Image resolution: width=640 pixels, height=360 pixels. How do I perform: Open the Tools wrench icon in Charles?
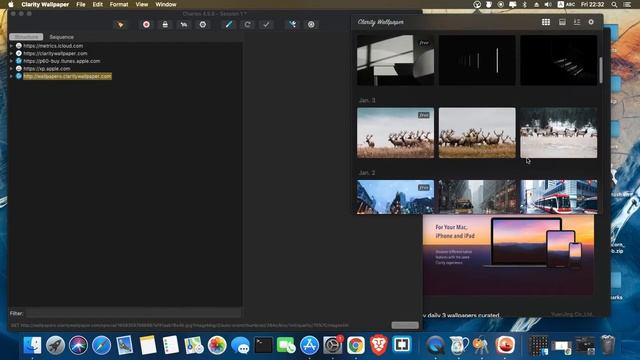pyautogui.click(x=292, y=24)
